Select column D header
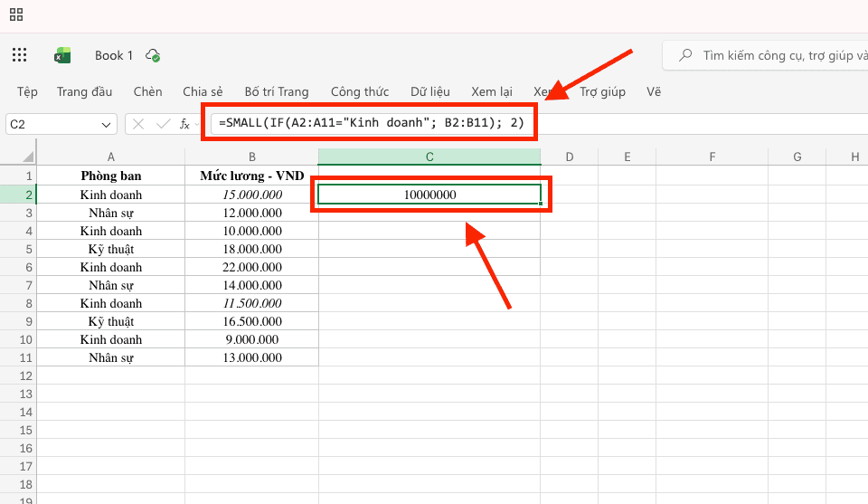The width and height of the screenshot is (868, 504). (569, 157)
